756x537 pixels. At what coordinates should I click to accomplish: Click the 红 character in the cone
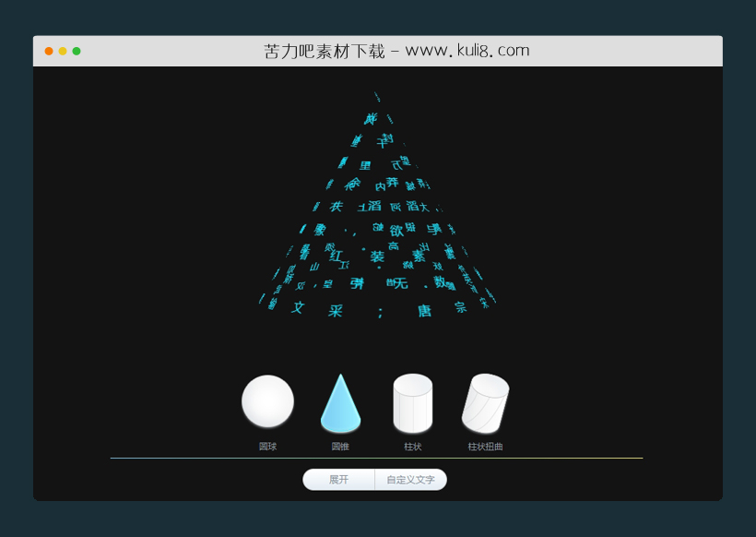[x=336, y=255]
